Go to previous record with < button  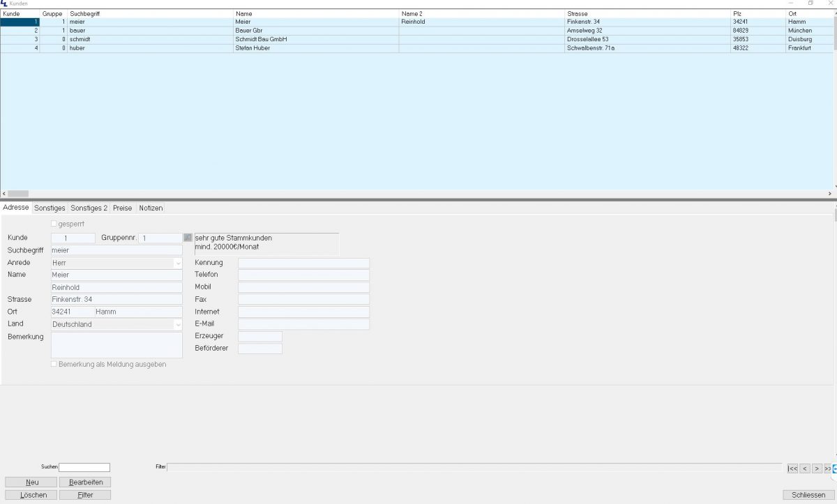point(804,468)
